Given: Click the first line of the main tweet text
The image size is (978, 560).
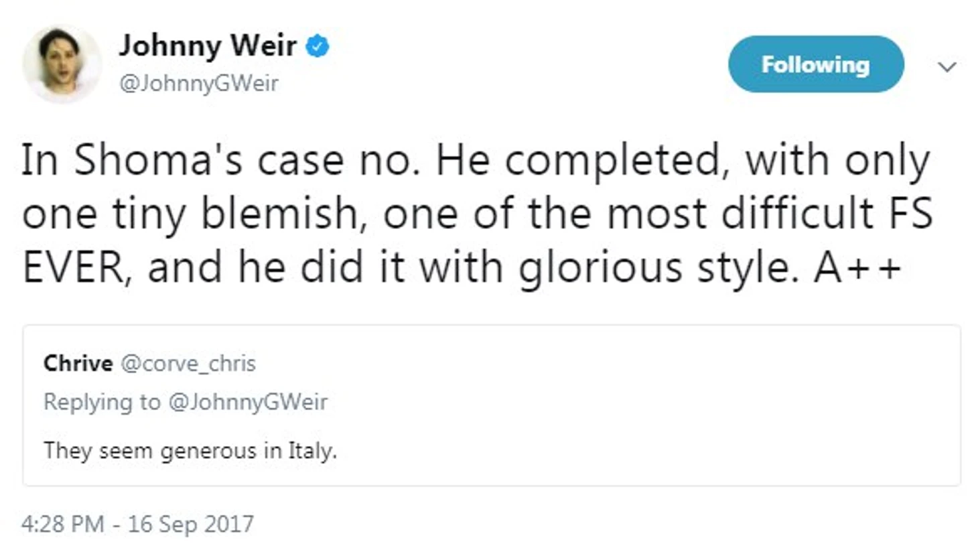Looking at the screenshot, I should pos(476,161).
